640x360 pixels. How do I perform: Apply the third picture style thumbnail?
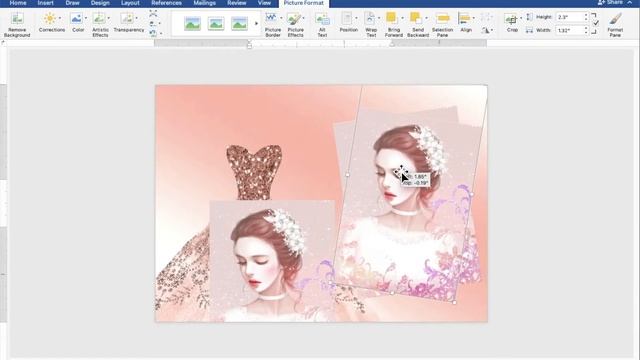coord(239,24)
